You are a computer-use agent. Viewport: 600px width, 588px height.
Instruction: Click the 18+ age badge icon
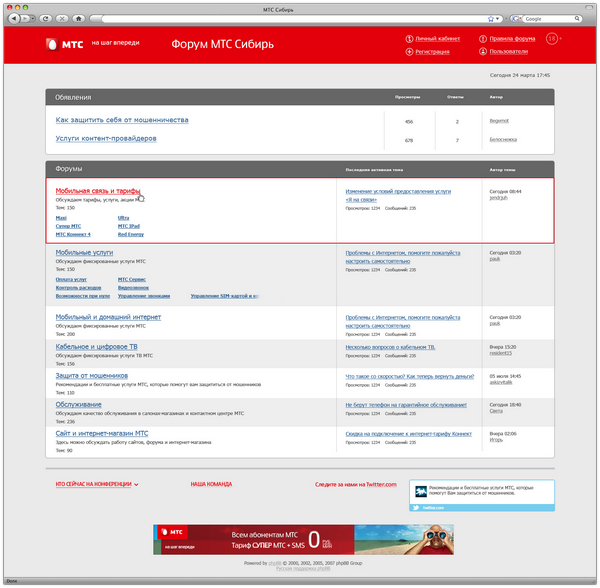pos(552,39)
